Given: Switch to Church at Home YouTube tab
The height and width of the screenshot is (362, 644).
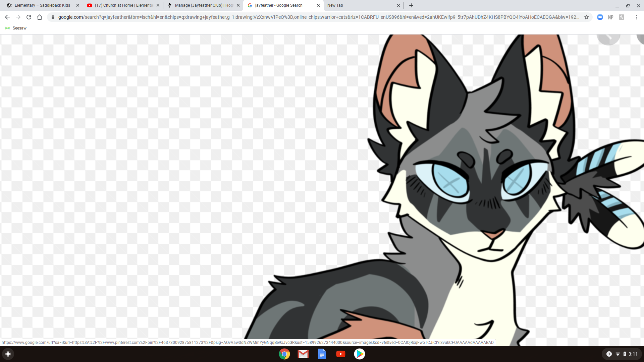Looking at the screenshot, I should click(123, 5).
